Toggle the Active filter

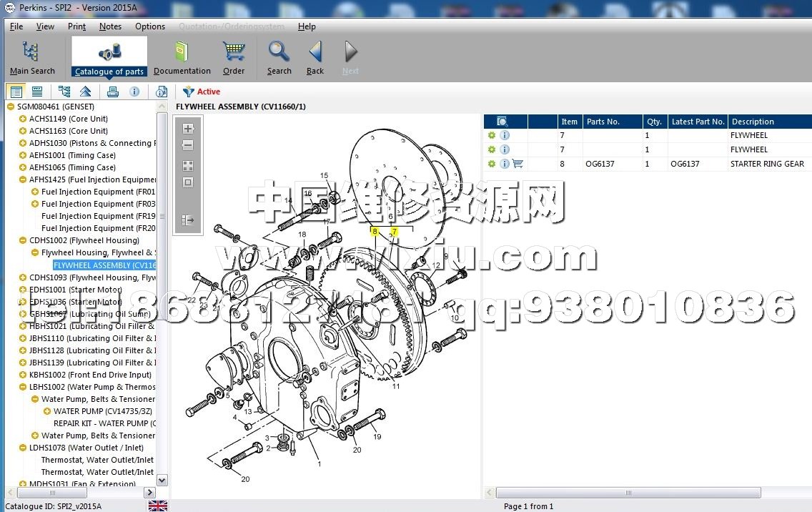point(202,92)
